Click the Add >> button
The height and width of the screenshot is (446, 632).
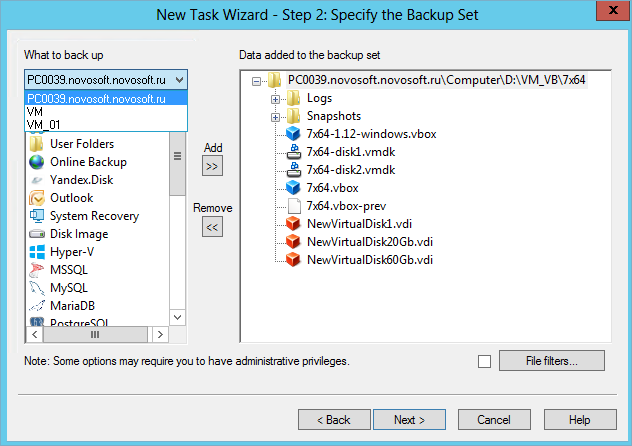tap(212, 166)
